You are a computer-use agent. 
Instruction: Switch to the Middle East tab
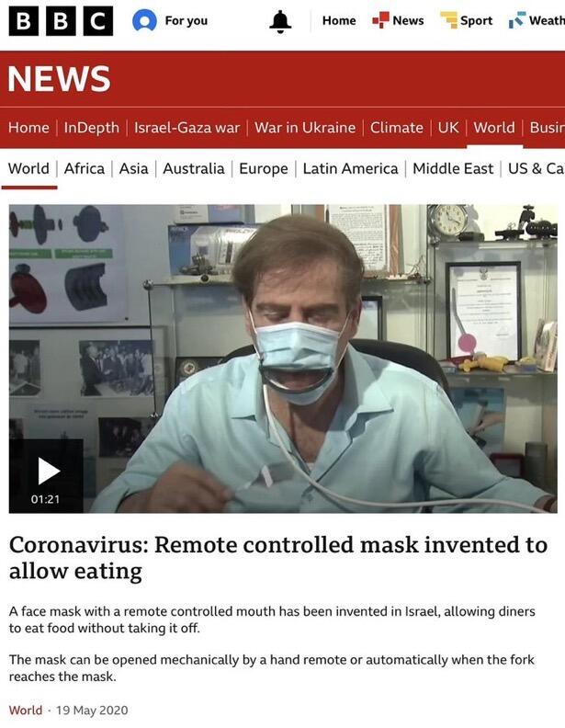453,168
